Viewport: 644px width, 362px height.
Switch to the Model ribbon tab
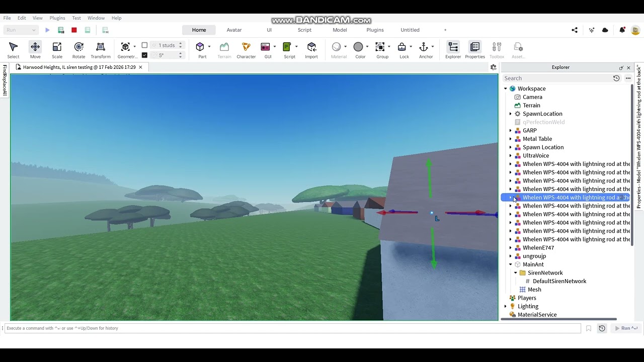(340, 30)
